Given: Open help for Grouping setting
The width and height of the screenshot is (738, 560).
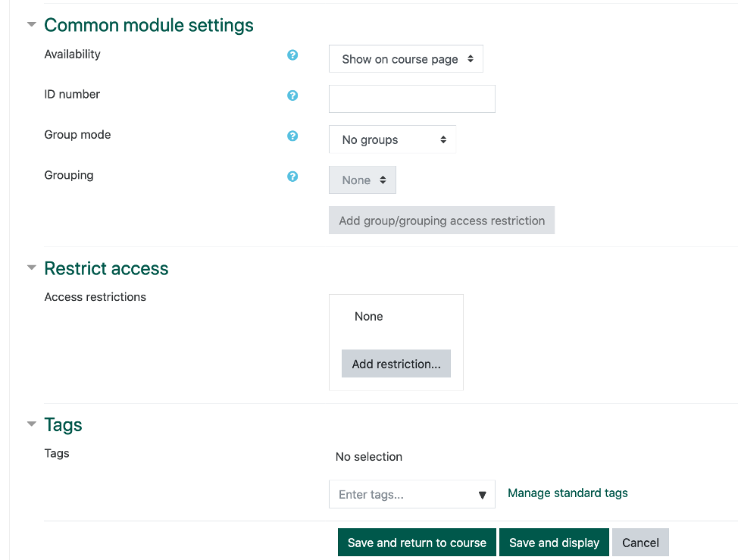Looking at the screenshot, I should tap(292, 176).
